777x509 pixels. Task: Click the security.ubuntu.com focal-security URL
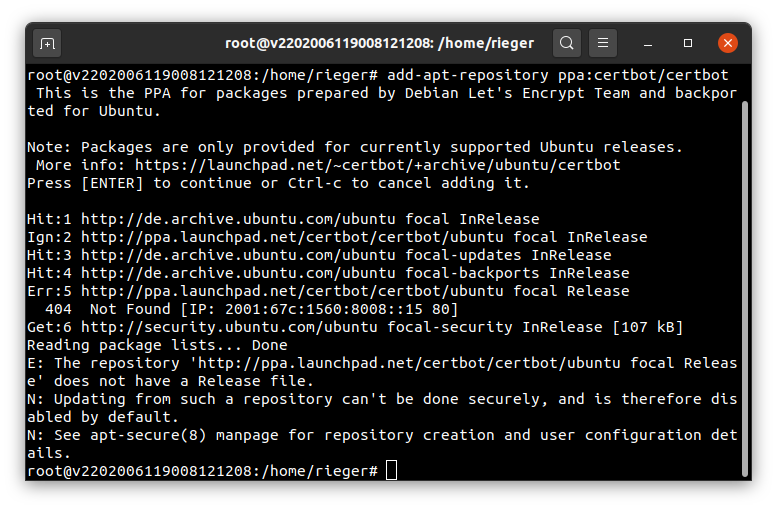click(x=229, y=327)
